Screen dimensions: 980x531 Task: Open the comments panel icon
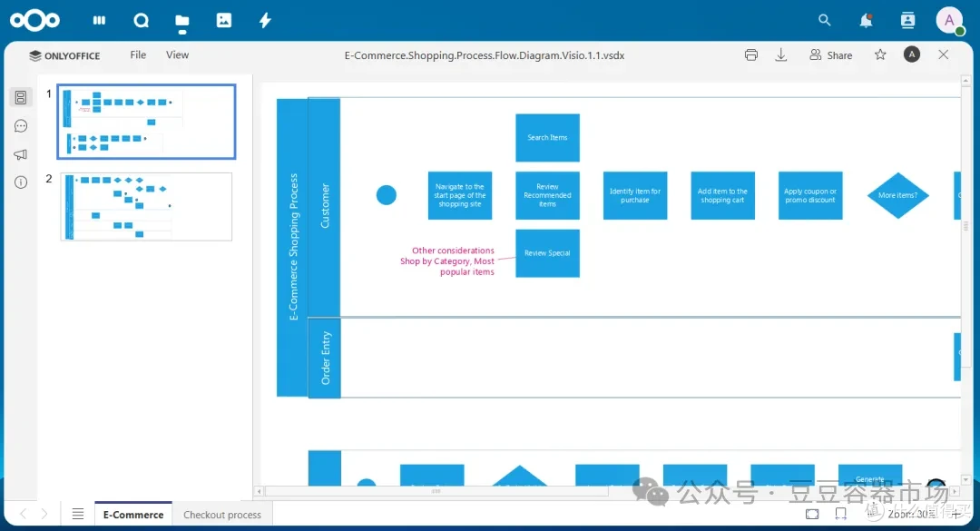pos(21,126)
